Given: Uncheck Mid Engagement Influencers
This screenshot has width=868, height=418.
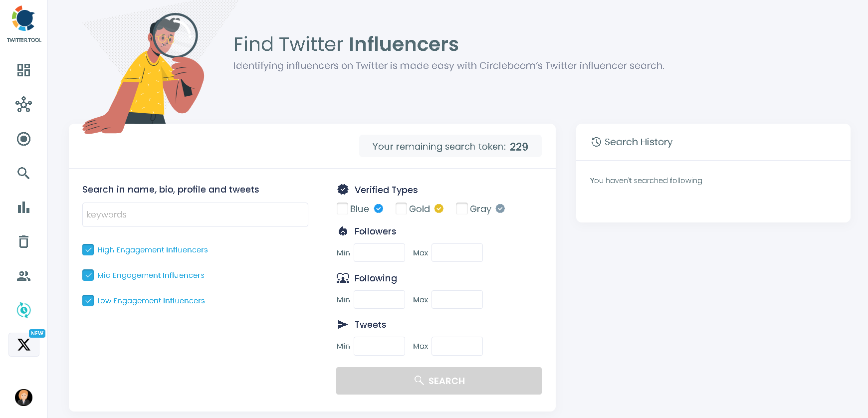Looking at the screenshot, I should [88, 275].
